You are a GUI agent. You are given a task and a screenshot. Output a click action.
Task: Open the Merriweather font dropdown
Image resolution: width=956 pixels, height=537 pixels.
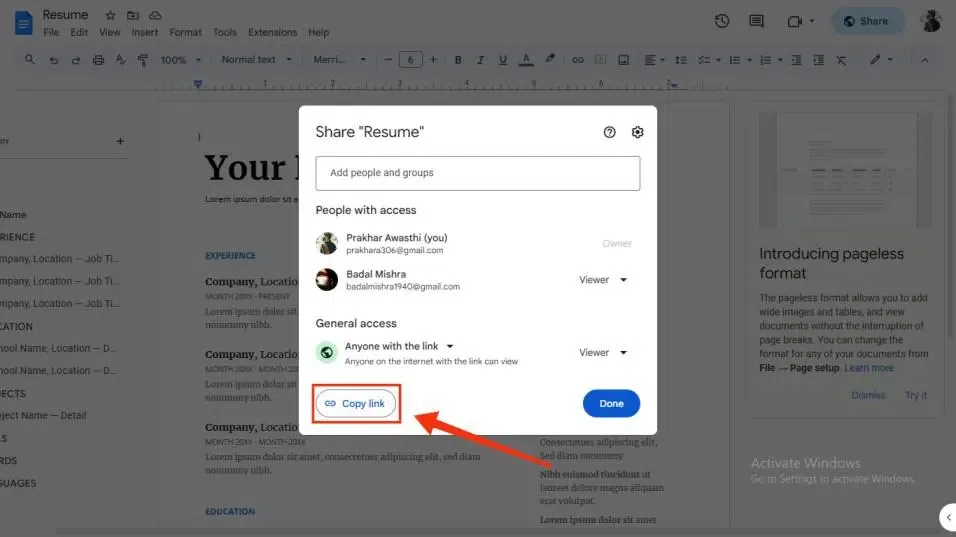[x=339, y=60]
